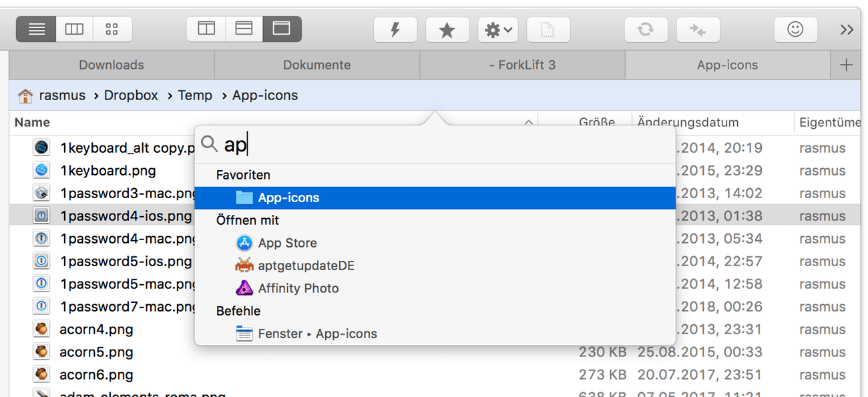Click the 1keyboard_alt copy.png file icon
The height and width of the screenshot is (397, 868).
[41, 147]
